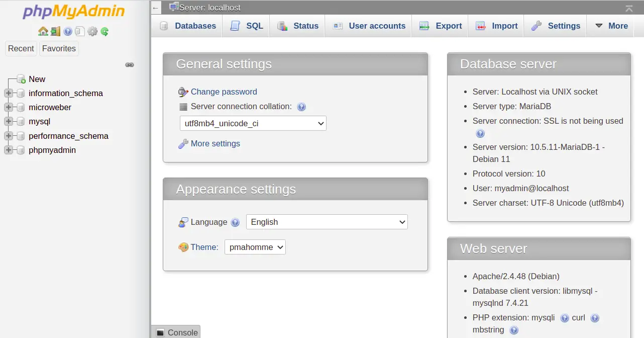This screenshot has width=644, height=338.
Task: Reload the navigation panel with refresh icon
Action: [x=104, y=31]
